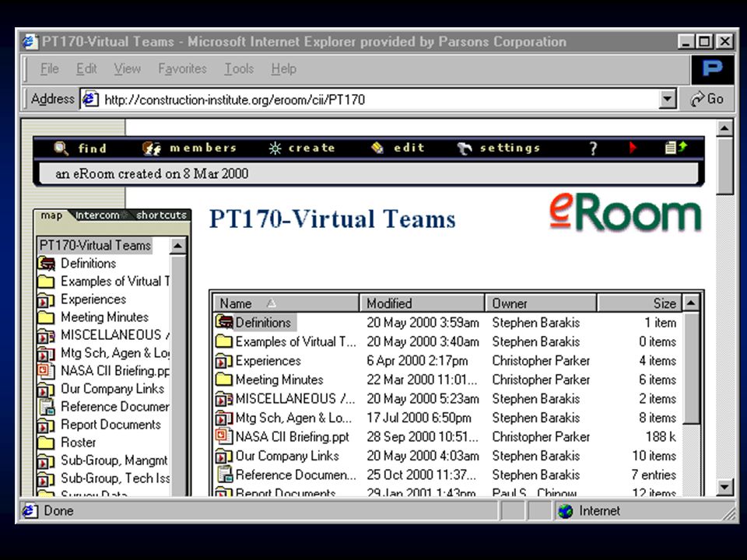The width and height of the screenshot is (747, 560).
Task: Click the document with green arrow icon
Action: point(676,148)
